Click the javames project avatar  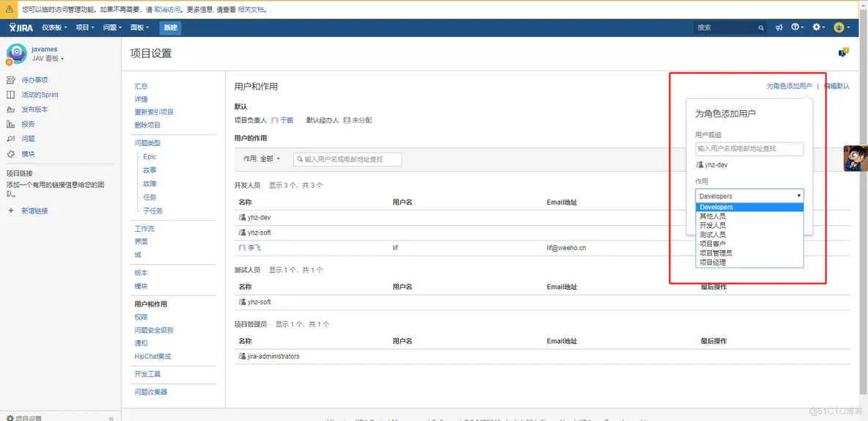(17, 54)
